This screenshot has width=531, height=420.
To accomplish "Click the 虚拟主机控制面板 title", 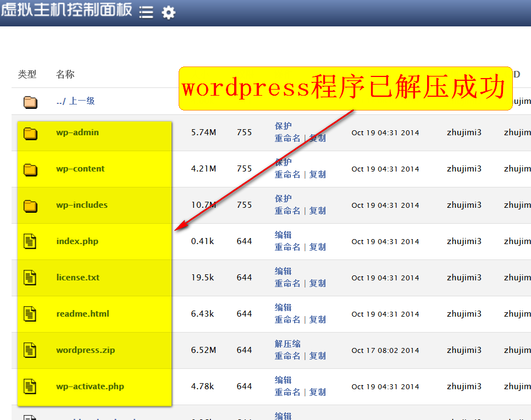I will click(67, 9).
